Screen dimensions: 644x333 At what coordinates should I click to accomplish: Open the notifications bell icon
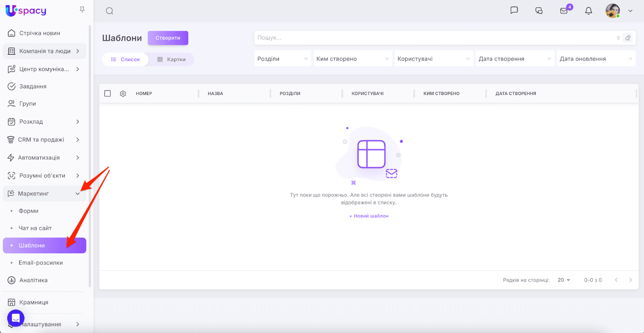click(588, 11)
